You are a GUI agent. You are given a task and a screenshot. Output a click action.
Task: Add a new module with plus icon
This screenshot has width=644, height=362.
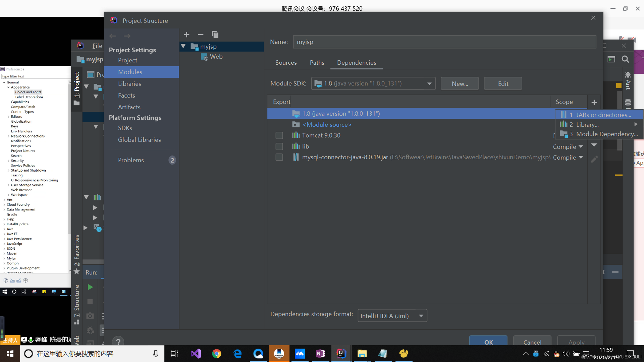(x=186, y=35)
